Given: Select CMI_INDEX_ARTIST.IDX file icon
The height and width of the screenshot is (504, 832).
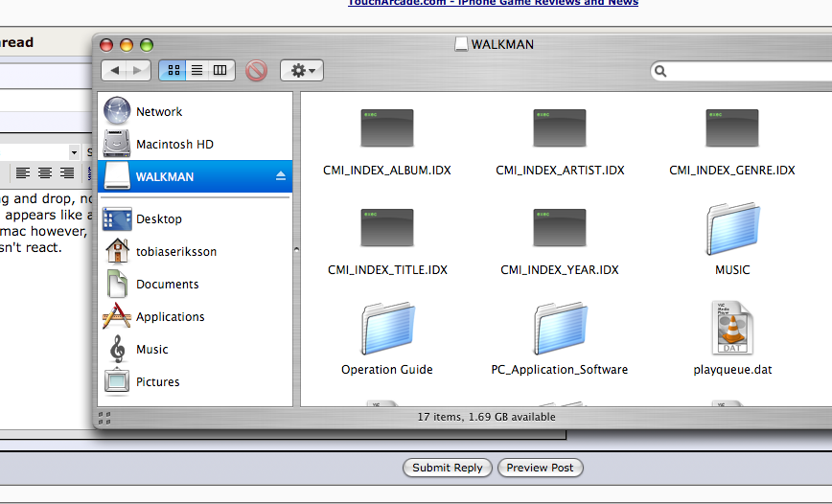Looking at the screenshot, I should pos(560,127).
